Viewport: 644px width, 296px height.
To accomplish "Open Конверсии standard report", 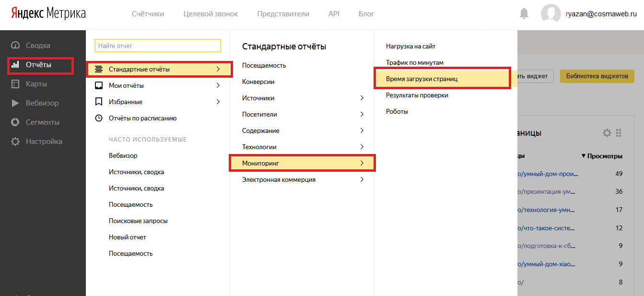I will [x=258, y=82].
